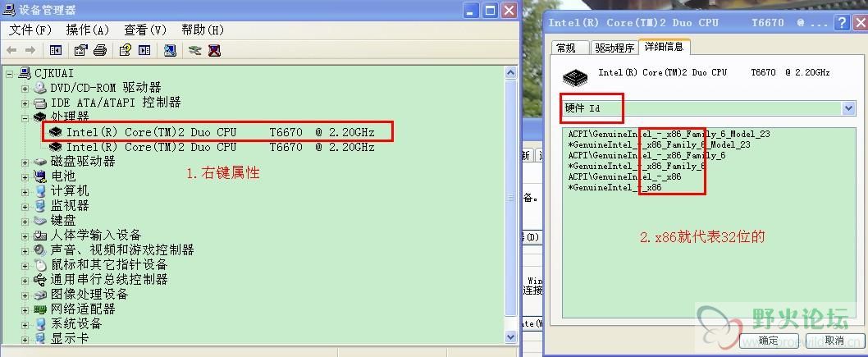Switch to the 驱动程序 tab

614,48
